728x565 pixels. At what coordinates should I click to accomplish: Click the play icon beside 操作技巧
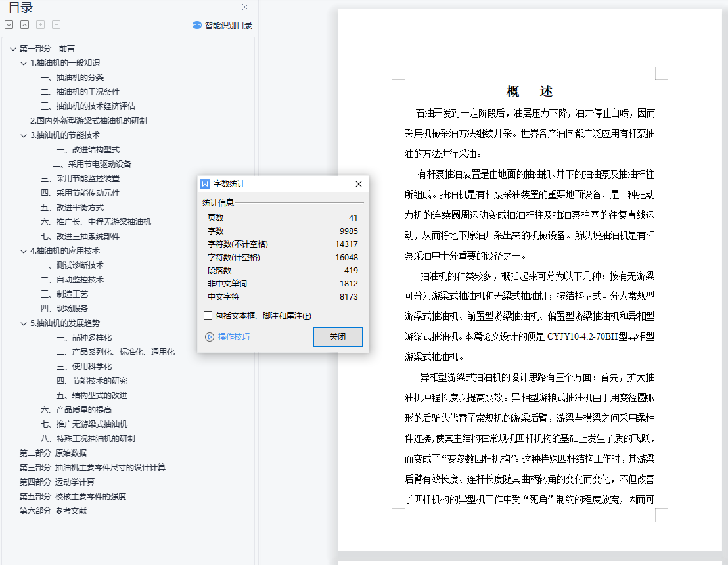210,337
